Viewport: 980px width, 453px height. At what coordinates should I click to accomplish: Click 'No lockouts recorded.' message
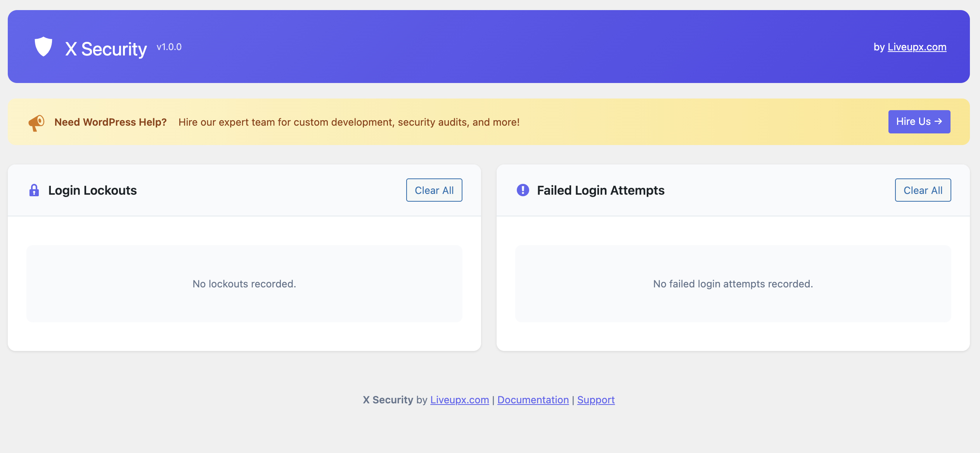(x=244, y=284)
